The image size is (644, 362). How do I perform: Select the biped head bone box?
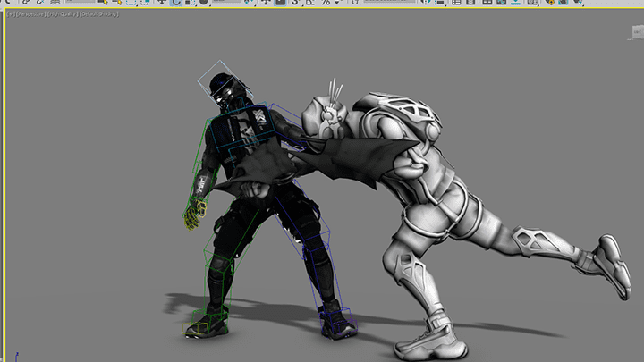coord(224,82)
